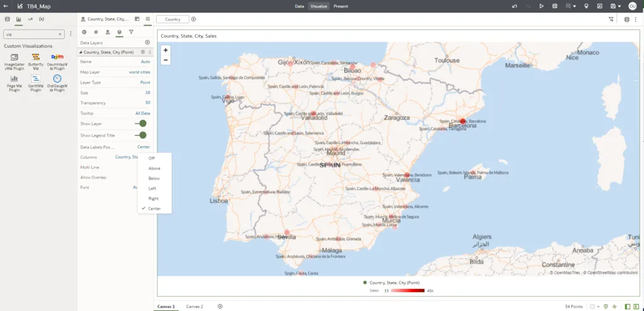Click the undo arrow in top toolbar
The height and width of the screenshot is (311, 644).
[515, 6]
